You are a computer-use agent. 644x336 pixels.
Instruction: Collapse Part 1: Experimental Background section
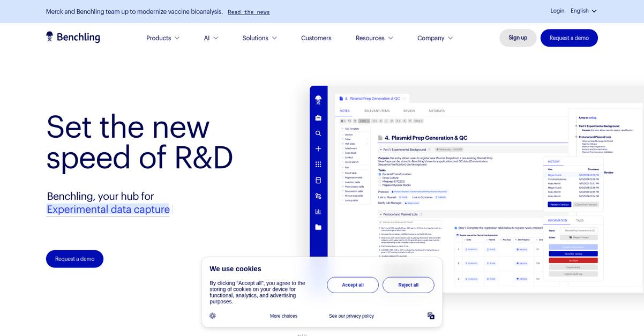coord(380,150)
